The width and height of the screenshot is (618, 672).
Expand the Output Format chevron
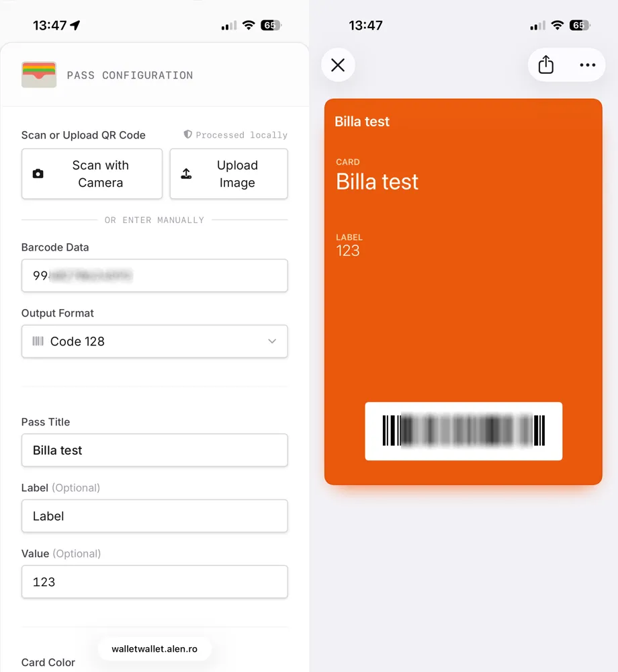(x=272, y=341)
